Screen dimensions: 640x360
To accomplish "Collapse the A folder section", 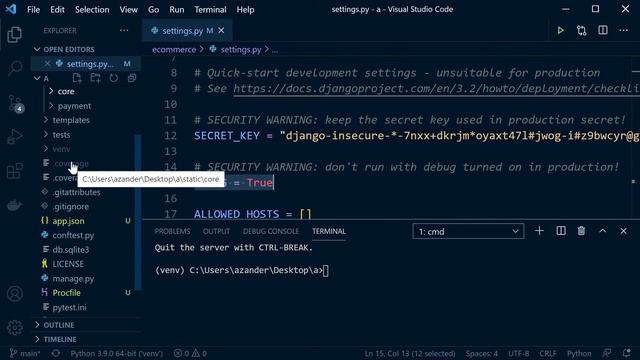I will tap(37, 78).
